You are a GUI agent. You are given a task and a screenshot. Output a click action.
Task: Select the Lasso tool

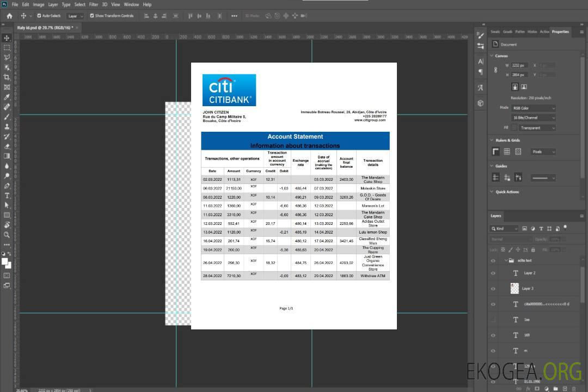tap(7, 57)
